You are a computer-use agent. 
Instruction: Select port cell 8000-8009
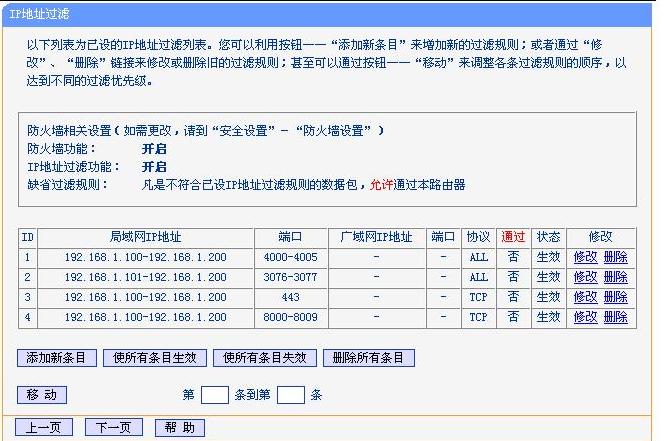(291, 317)
